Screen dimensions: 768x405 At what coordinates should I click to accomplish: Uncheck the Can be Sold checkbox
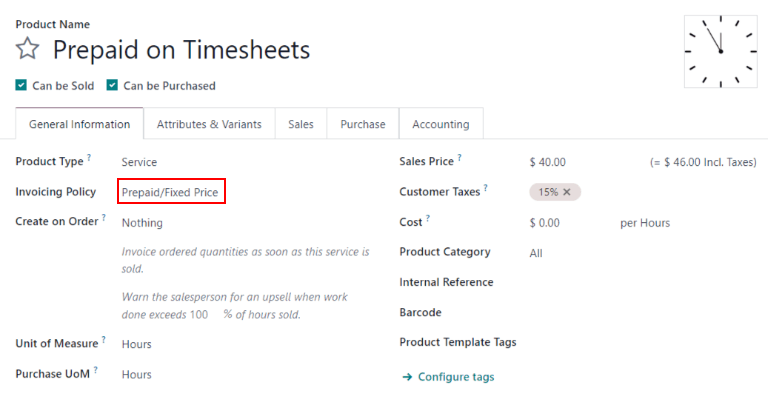pyautogui.click(x=21, y=86)
